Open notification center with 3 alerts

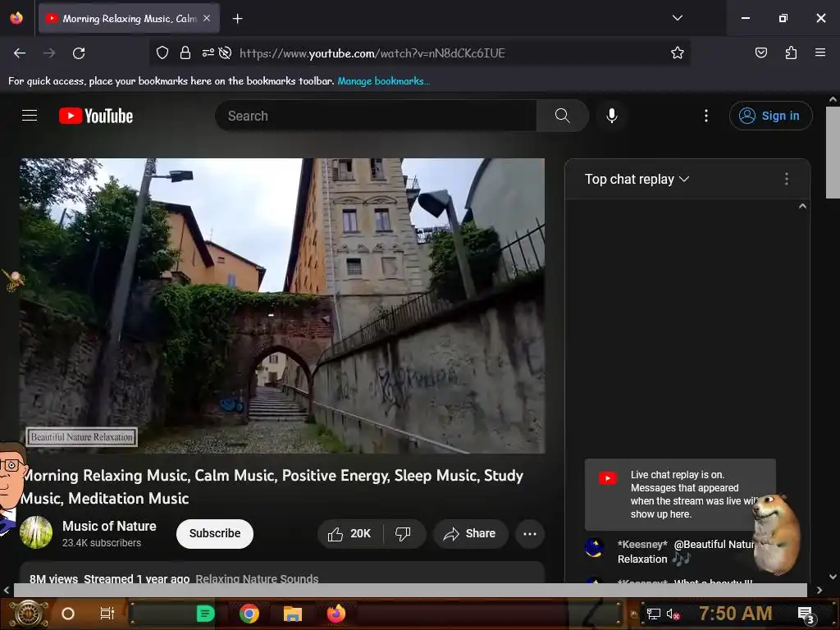pyautogui.click(x=806, y=614)
